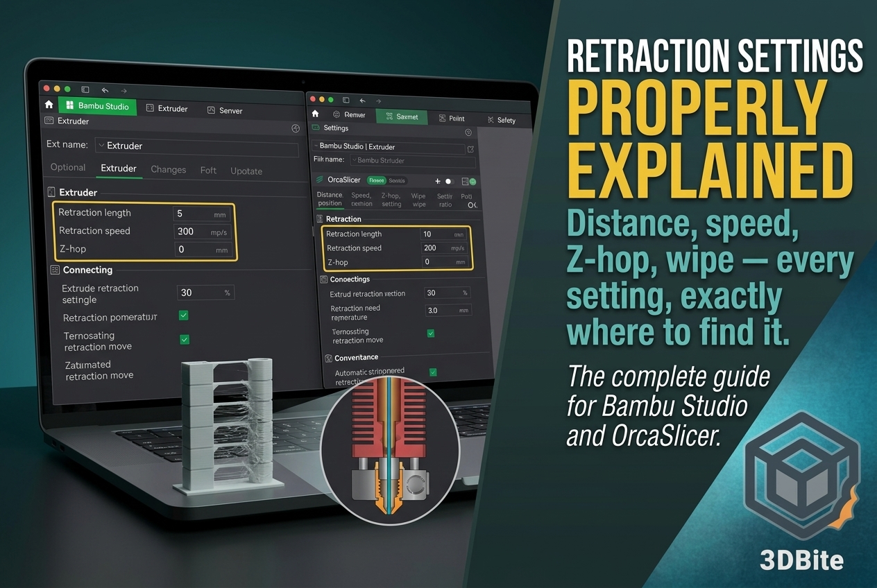Image resolution: width=877 pixels, height=588 pixels.
Task: Click the Extrud retraction vection field showing 30
Action: (448, 293)
